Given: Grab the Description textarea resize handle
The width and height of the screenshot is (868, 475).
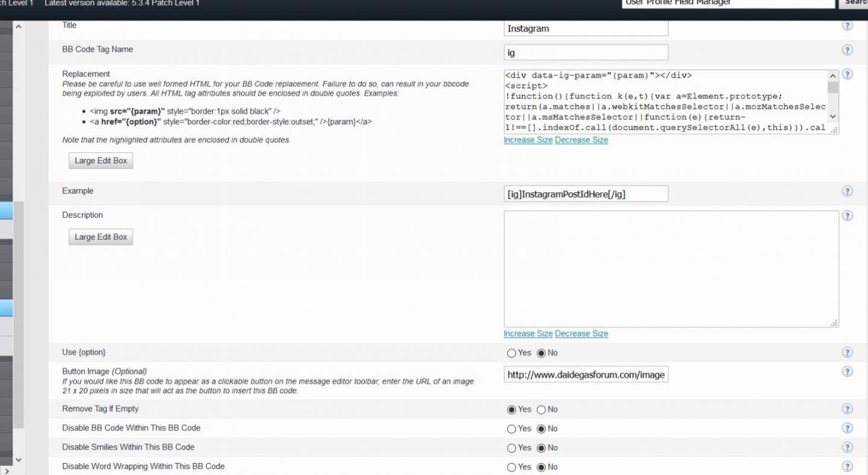Looking at the screenshot, I should click(x=834, y=322).
